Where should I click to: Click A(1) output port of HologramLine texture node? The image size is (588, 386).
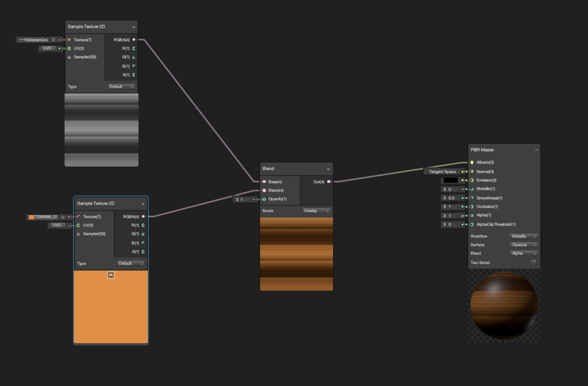pos(134,75)
